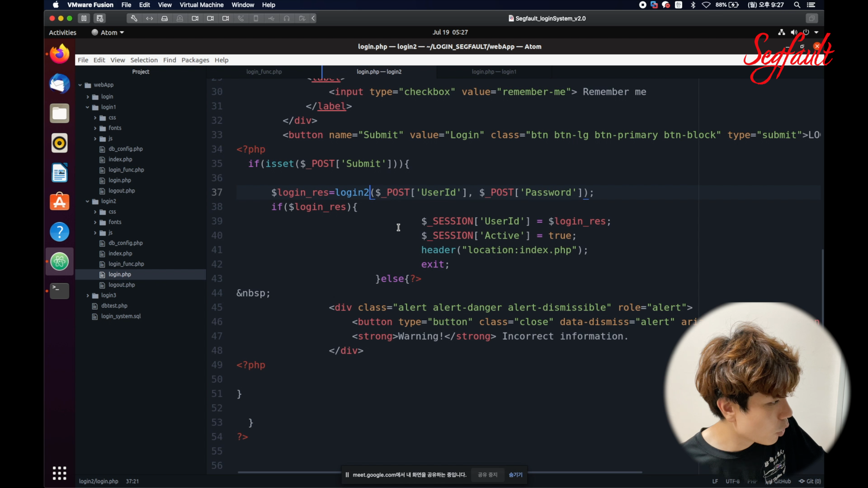Image resolution: width=868 pixels, height=488 pixels.
Task: Collapse the webApp root folder
Action: 80,85
